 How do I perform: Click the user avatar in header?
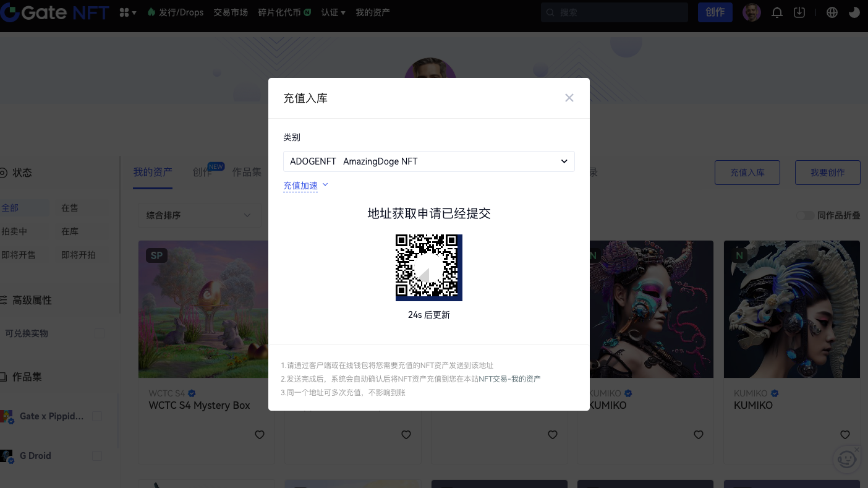point(751,12)
